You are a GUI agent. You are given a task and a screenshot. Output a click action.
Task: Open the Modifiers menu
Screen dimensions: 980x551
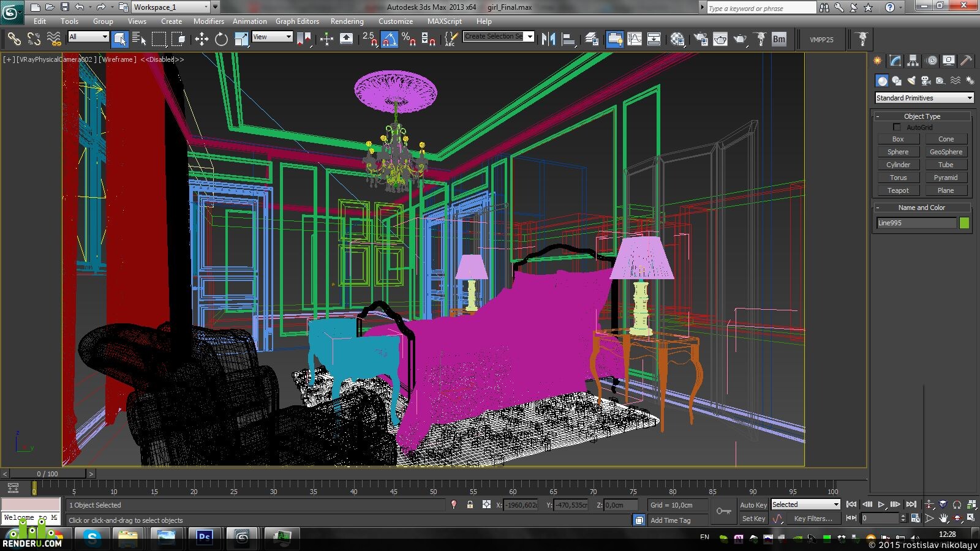[208, 21]
